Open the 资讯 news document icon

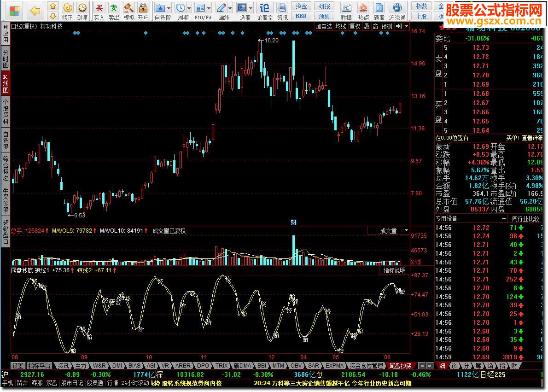pyautogui.click(x=282, y=8)
